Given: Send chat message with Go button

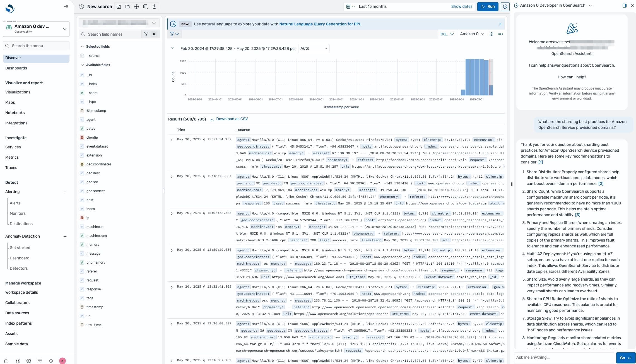Looking at the screenshot, I should point(626,358).
